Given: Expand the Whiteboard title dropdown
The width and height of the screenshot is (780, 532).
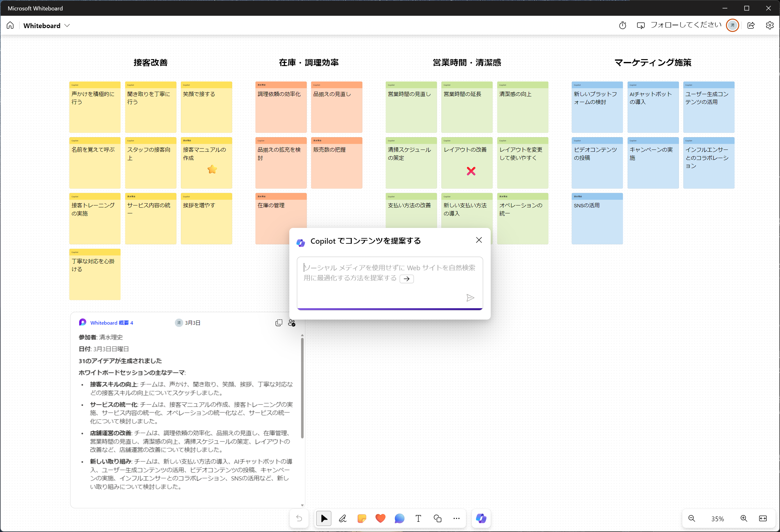Looking at the screenshot, I should click(67, 26).
